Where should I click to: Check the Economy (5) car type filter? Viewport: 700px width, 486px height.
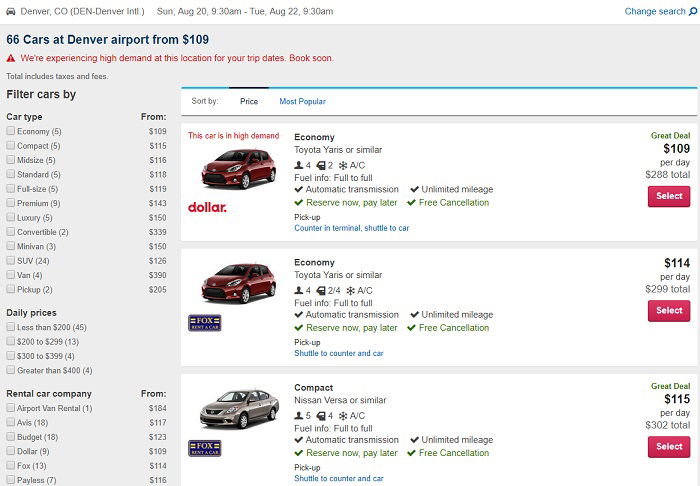[x=11, y=131]
